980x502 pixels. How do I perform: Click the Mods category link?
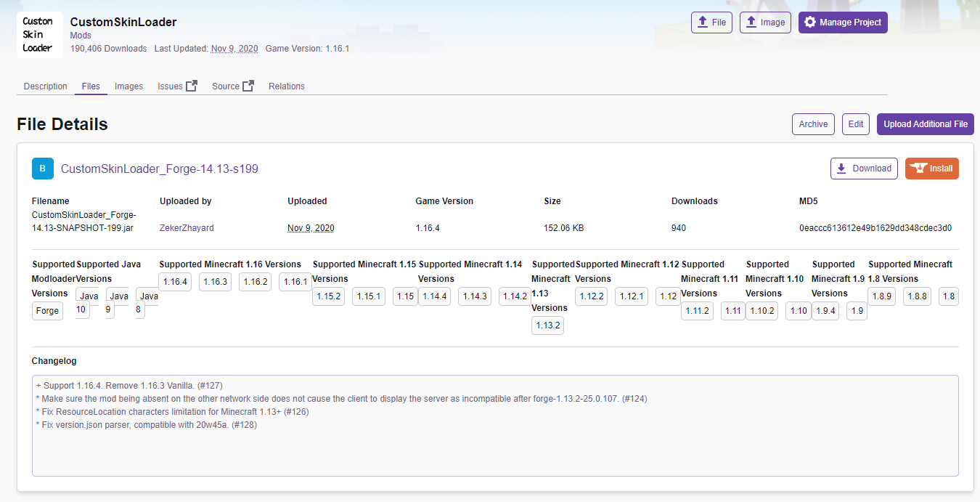[x=81, y=35]
